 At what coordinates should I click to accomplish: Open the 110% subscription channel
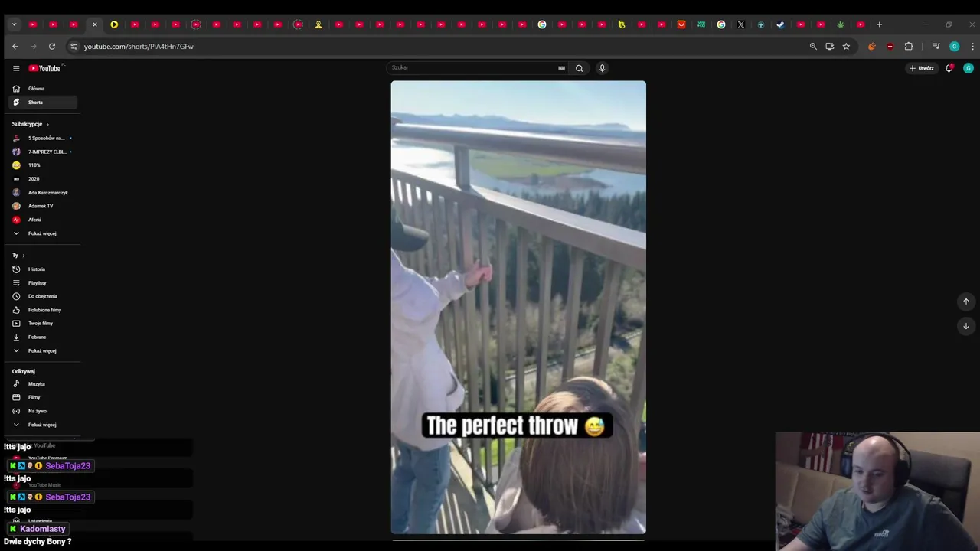tap(43, 165)
